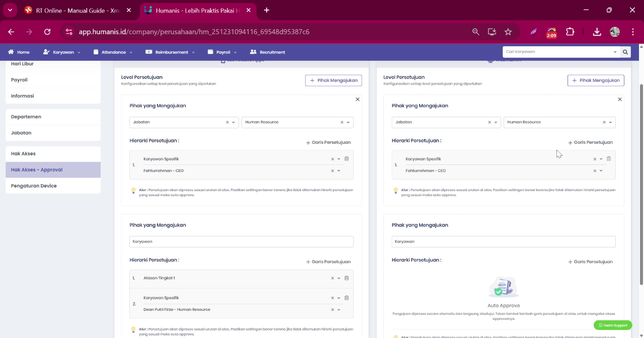The image size is (644, 338).
Task: Select Hak Akses - Approval in sidebar
Action: point(53,170)
